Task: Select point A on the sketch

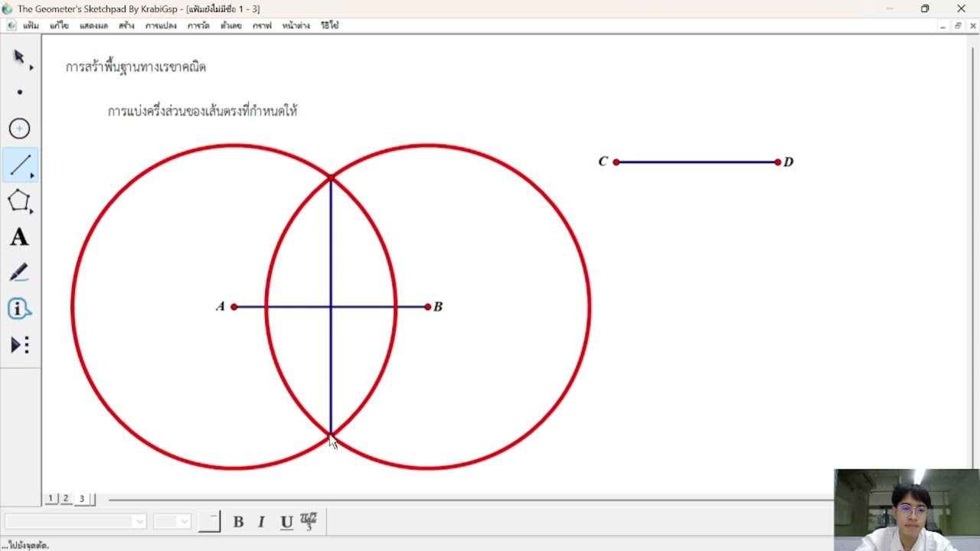Action: 234,307
